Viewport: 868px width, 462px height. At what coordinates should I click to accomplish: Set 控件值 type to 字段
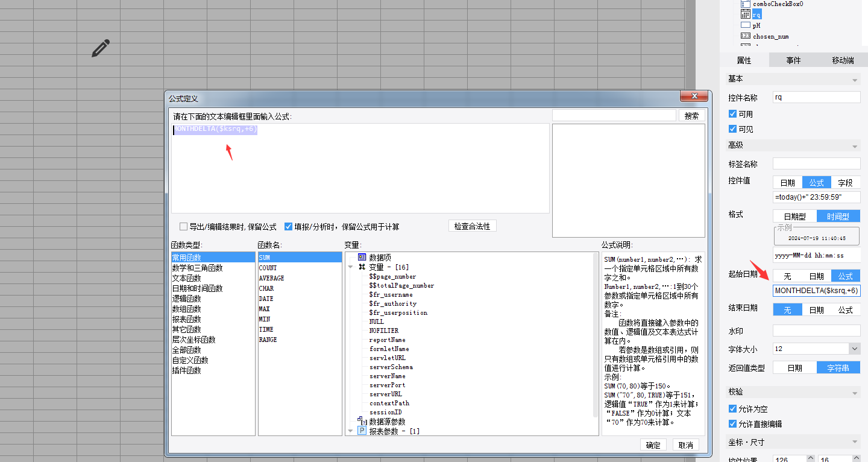[x=846, y=183]
